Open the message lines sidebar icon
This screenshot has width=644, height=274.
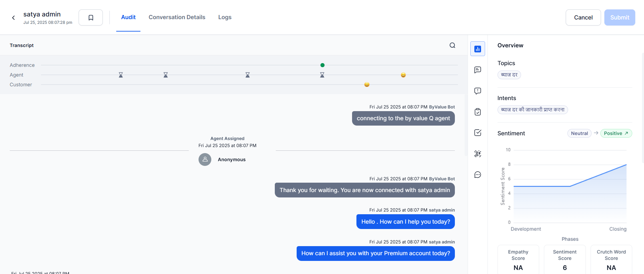(477, 70)
